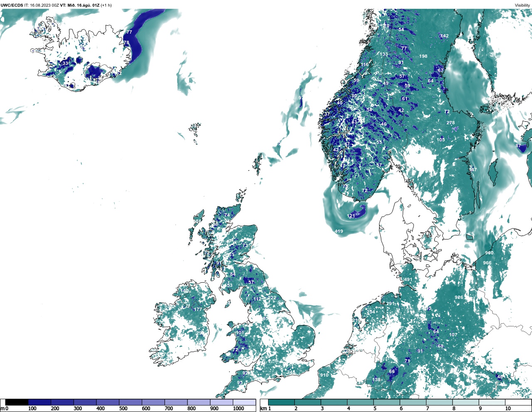Click the 300–400 m legend swatch
Viewport: 532px width, 412px height.
[85, 402]
